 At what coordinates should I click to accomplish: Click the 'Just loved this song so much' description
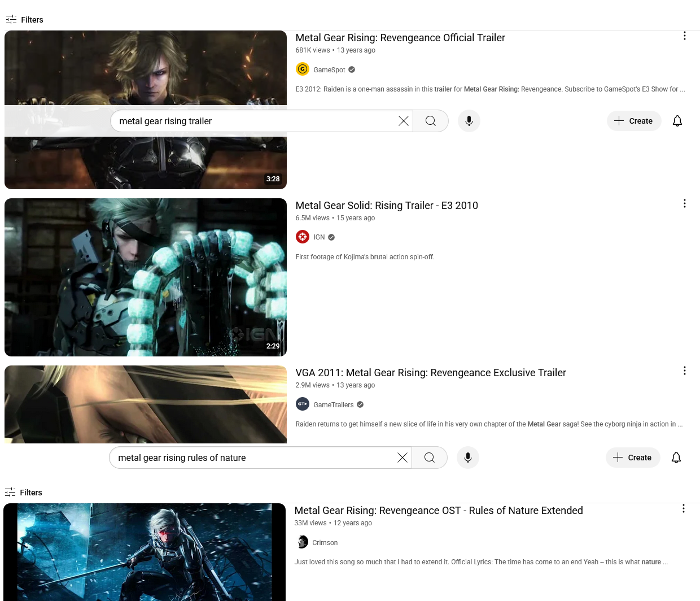(481, 562)
